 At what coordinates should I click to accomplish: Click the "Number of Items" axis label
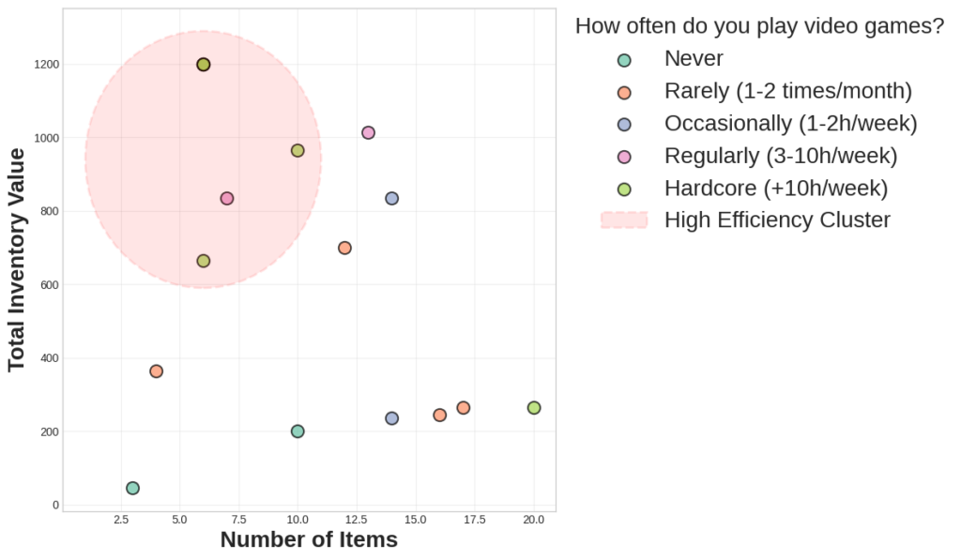[309, 540]
